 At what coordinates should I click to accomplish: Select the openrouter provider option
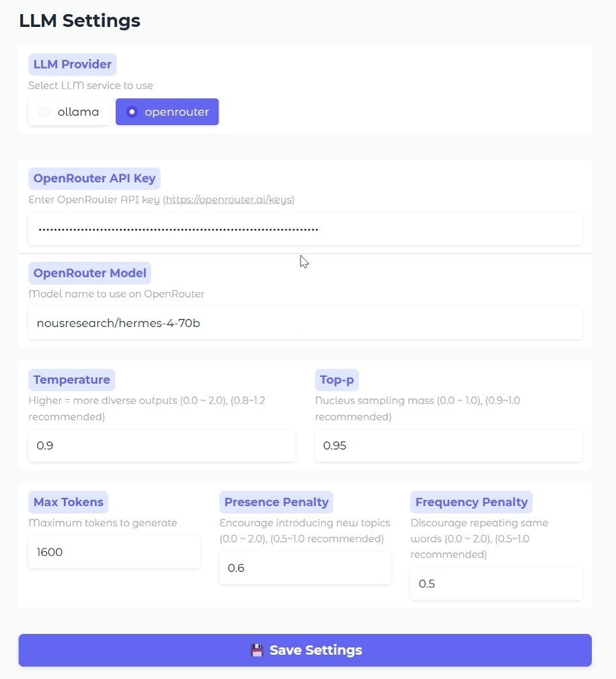[x=167, y=112]
